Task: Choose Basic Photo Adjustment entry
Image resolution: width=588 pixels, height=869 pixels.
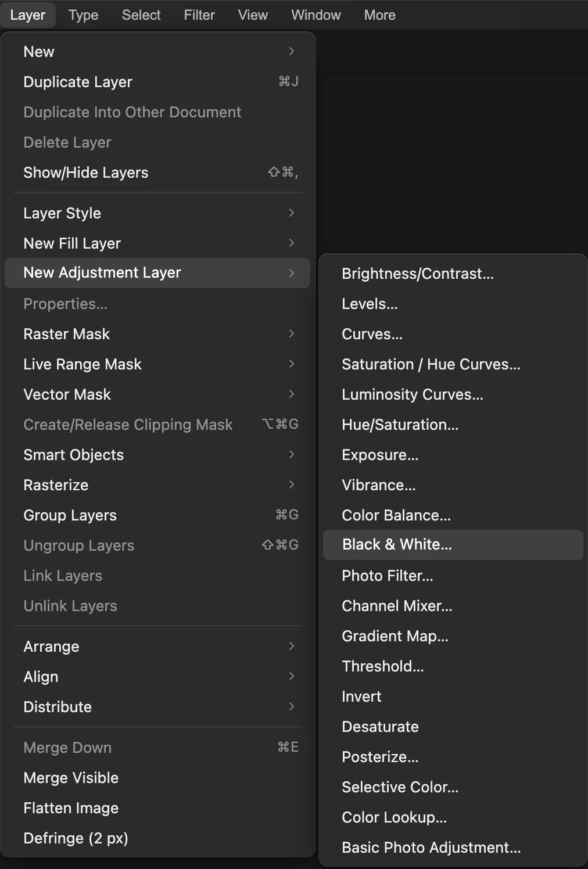Action: pos(453,848)
